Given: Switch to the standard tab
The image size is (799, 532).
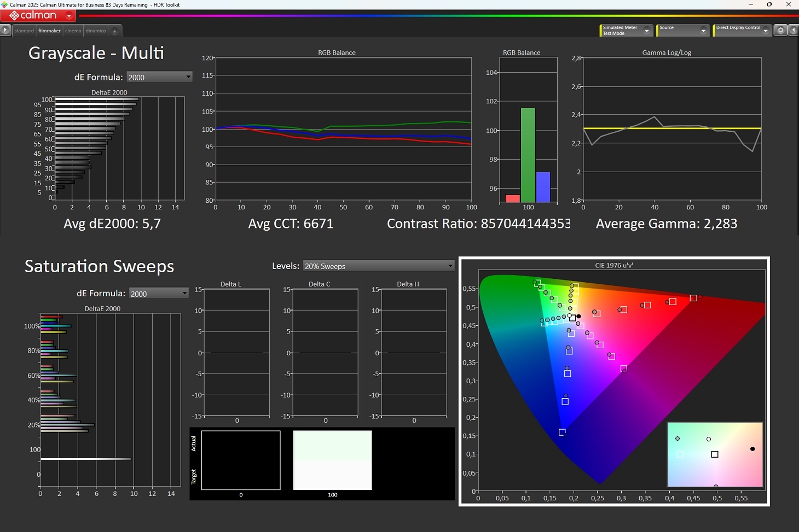Looking at the screenshot, I should coord(24,31).
